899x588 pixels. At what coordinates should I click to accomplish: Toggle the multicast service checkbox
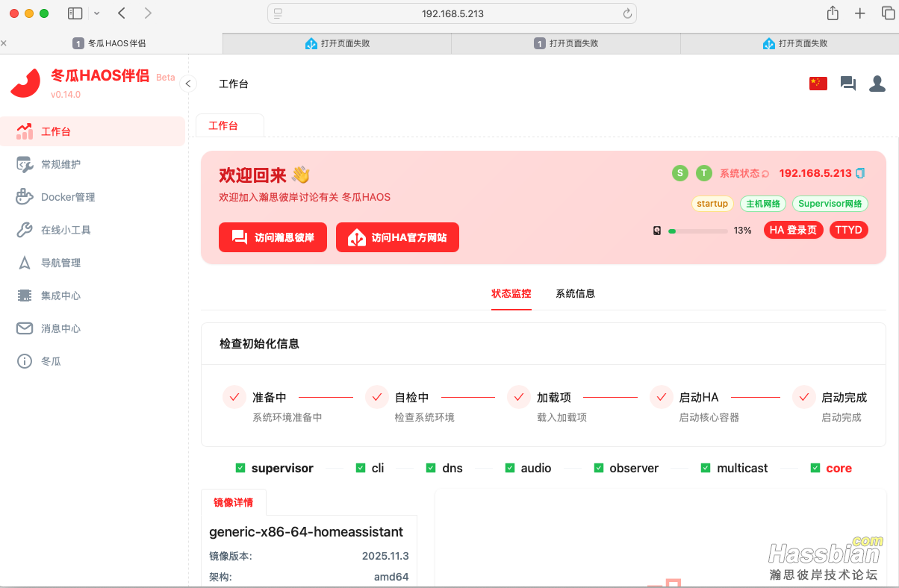click(705, 467)
